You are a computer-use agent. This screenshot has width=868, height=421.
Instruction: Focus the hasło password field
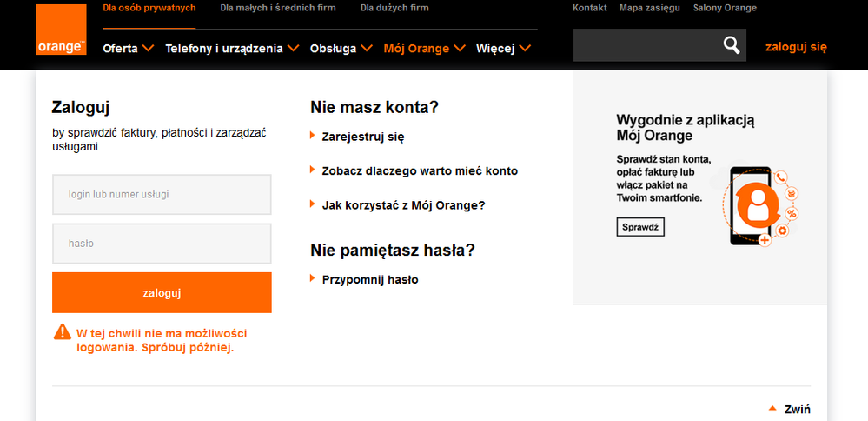(162, 244)
